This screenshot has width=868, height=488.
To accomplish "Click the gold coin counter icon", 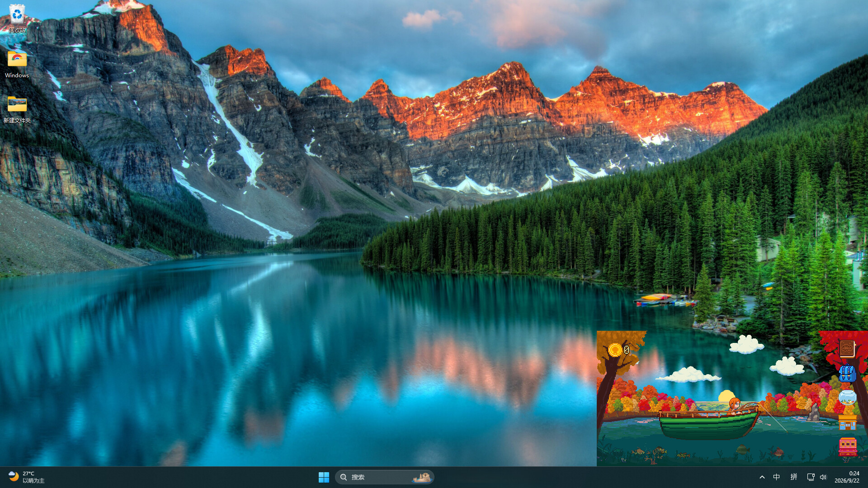I will pos(615,349).
